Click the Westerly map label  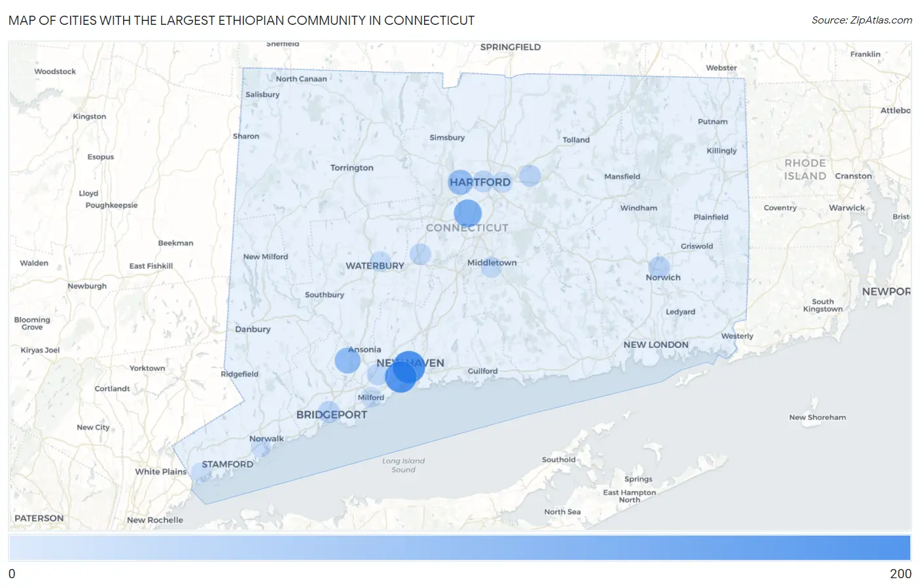(737, 336)
